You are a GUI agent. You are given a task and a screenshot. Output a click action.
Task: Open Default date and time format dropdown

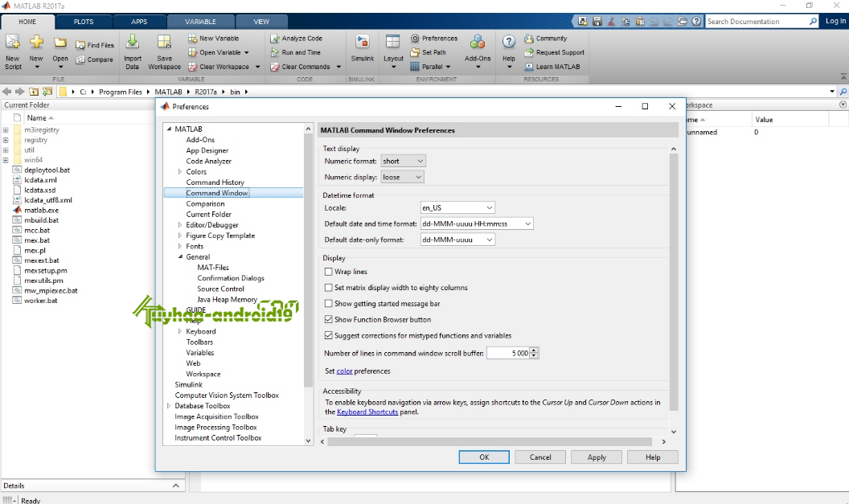(477, 223)
